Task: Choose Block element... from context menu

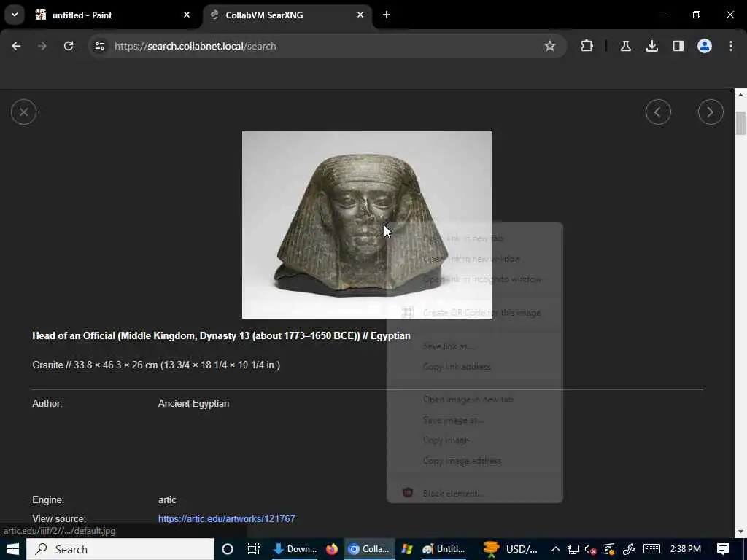Action: point(474,494)
